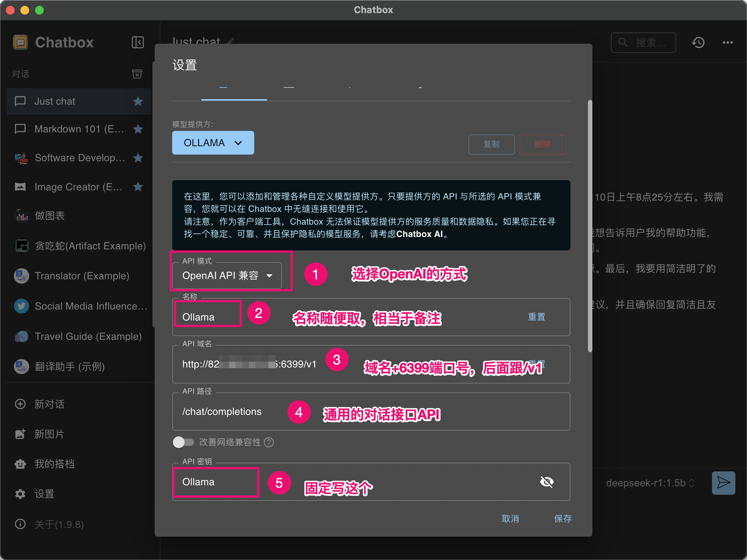This screenshot has height=560, width=747.
Task: Open the OLLAMA model provider dropdown
Action: 213,143
